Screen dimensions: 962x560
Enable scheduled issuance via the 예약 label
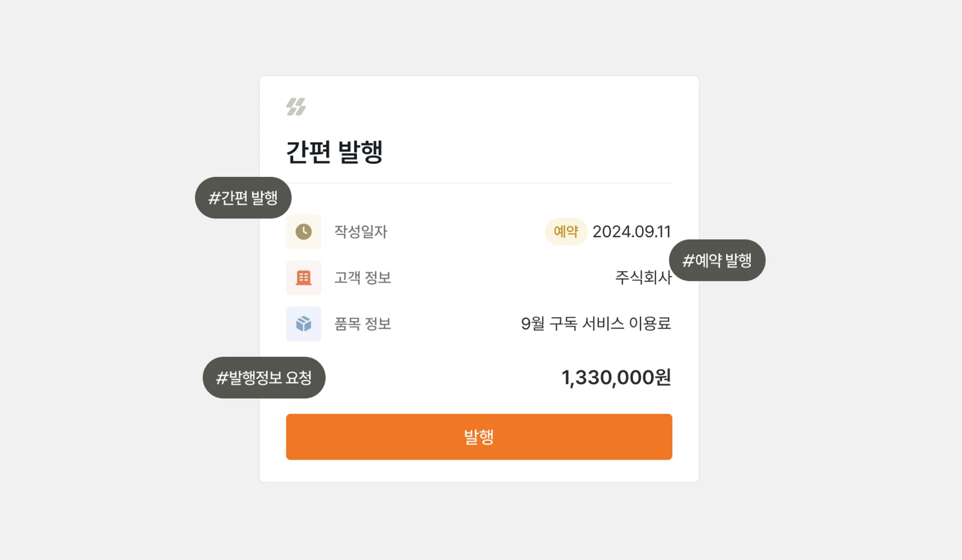pyautogui.click(x=566, y=231)
